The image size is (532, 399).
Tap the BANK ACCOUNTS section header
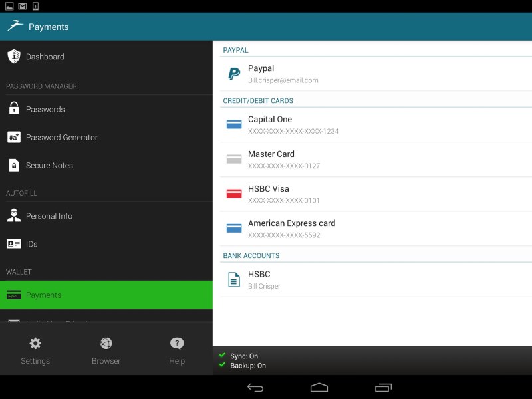(x=251, y=255)
